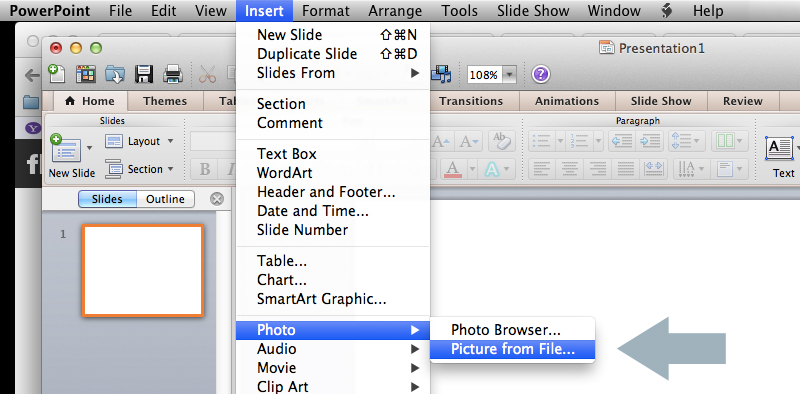Choose Header and Footer menu item
800x394 pixels.
(x=333, y=192)
